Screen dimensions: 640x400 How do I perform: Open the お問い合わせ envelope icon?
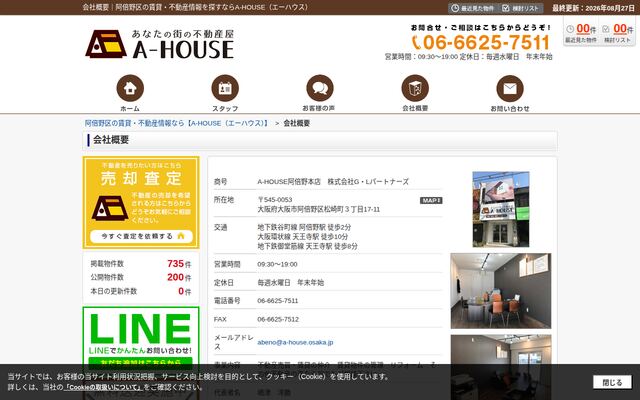pyautogui.click(x=510, y=88)
